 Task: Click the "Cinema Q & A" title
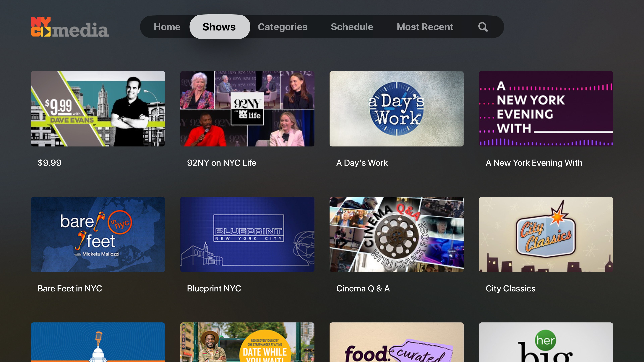click(x=363, y=289)
